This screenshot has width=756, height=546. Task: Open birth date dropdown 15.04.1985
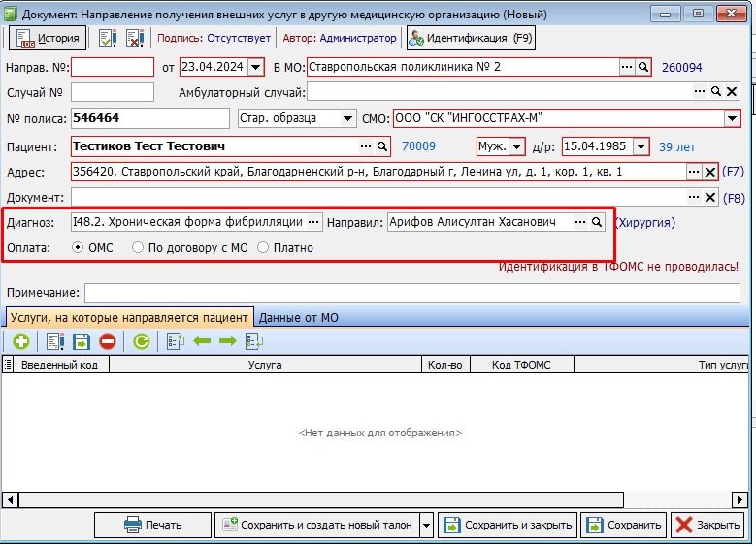pos(641,146)
